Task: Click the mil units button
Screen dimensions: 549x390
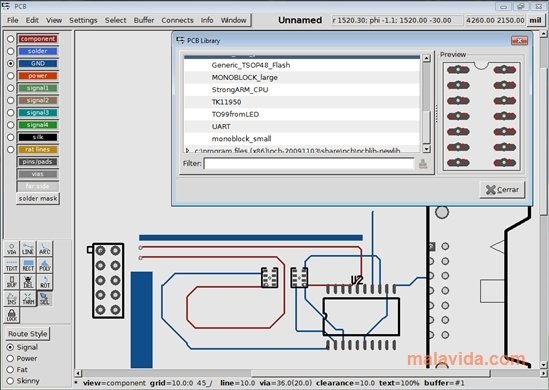Action: [535, 20]
